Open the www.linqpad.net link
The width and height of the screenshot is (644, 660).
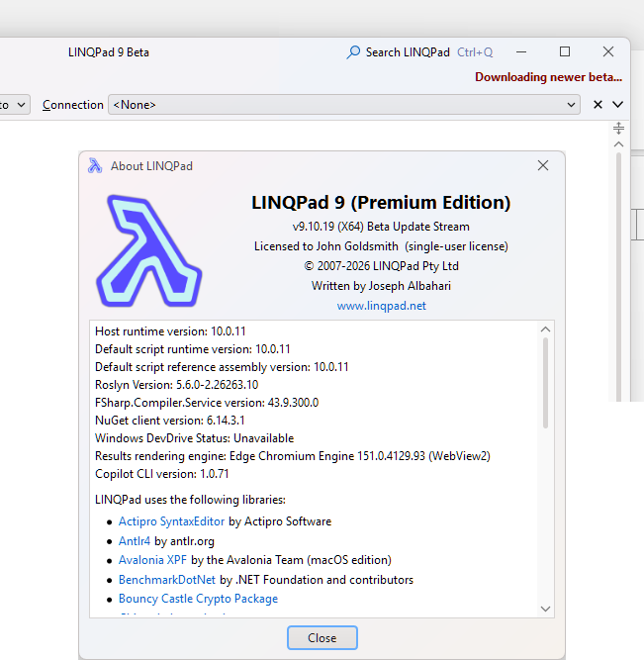[381, 306]
